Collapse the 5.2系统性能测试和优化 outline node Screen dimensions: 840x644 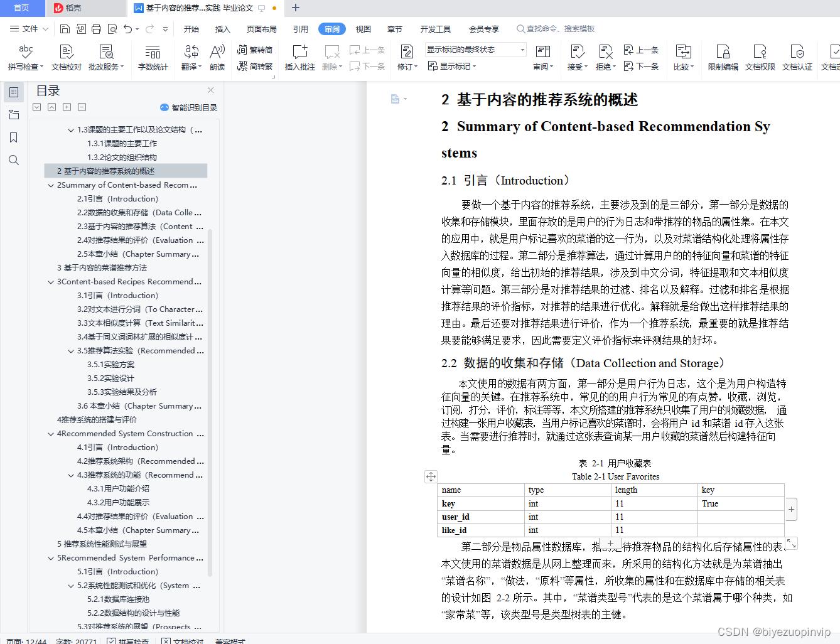[x=71, y=586]
